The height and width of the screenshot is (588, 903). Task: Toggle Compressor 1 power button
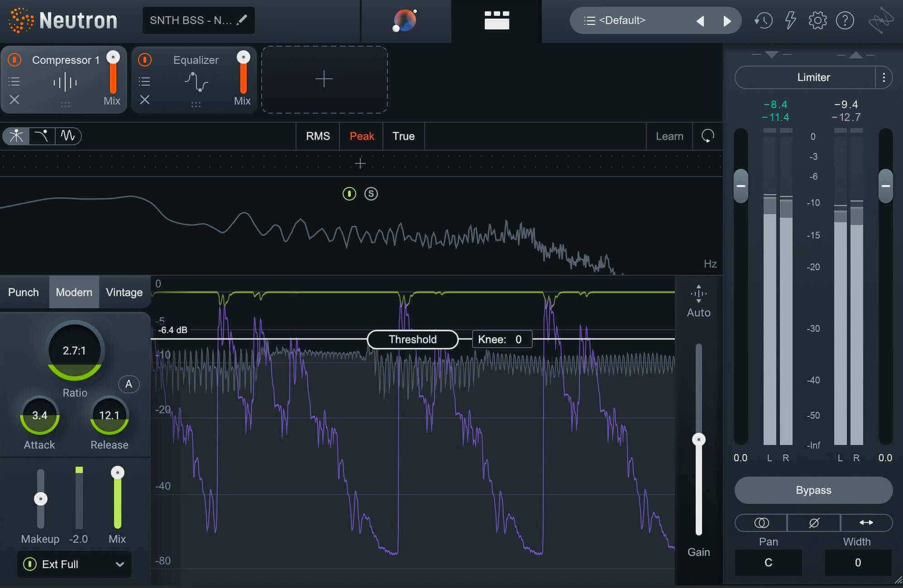14,60
